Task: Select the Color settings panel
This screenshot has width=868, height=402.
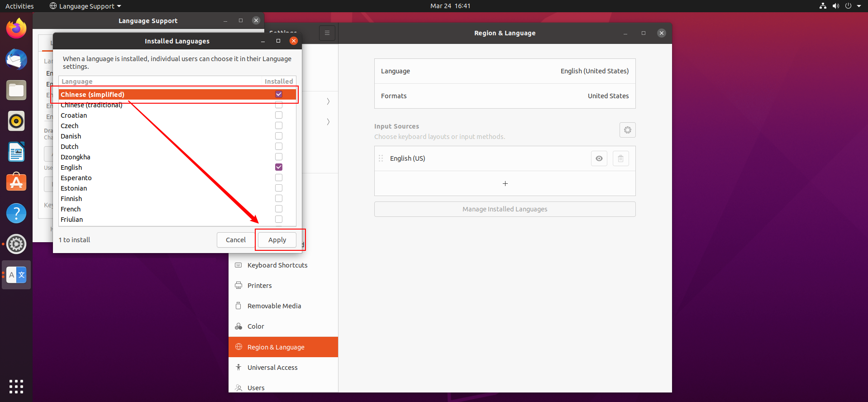Action: coord(283,326)
